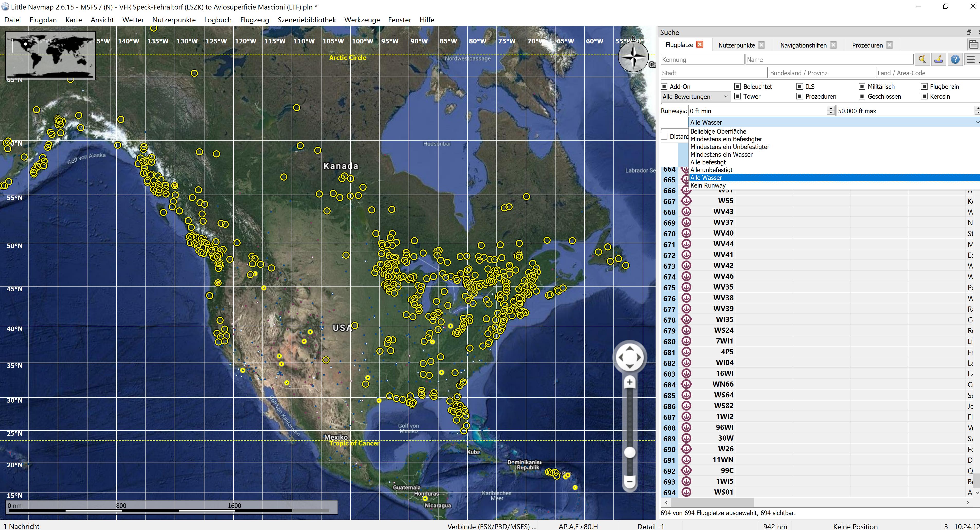Toggle the Tower checkbox

pos(738,96)
